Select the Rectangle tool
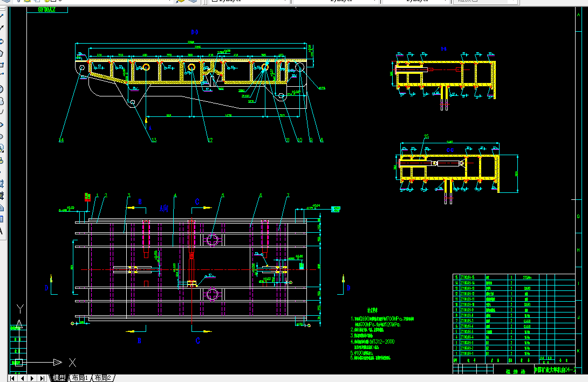This screenshot has height=382, width=588. pyautogui.click(x=1, y=65)
